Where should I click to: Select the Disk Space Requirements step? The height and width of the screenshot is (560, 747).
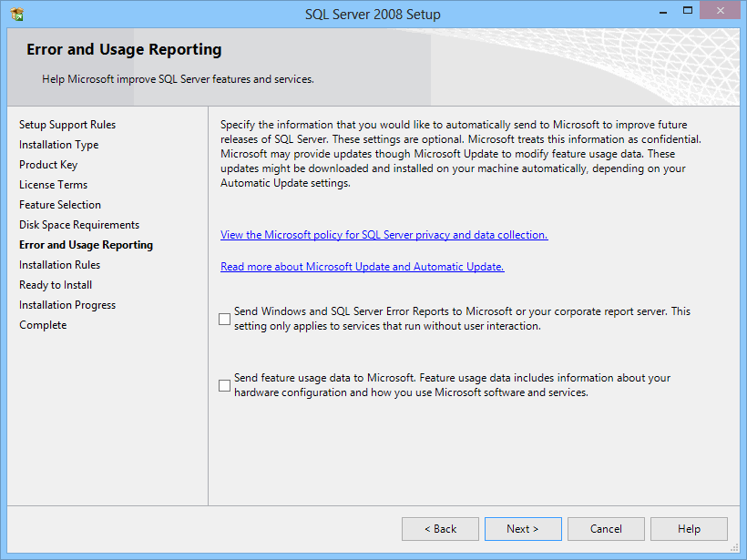[x=79, y=225]
